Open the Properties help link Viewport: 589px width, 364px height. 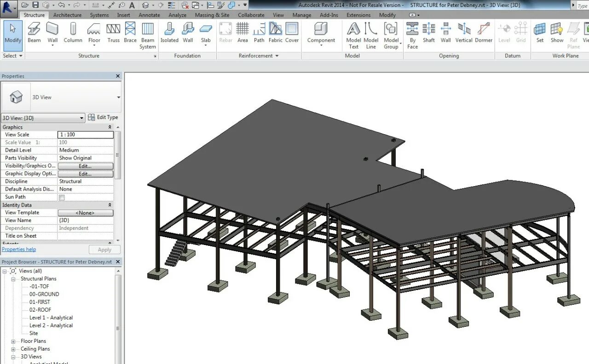19,250
